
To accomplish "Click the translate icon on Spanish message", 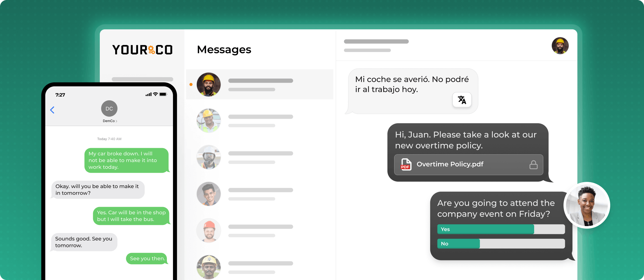I will (462, 100).
